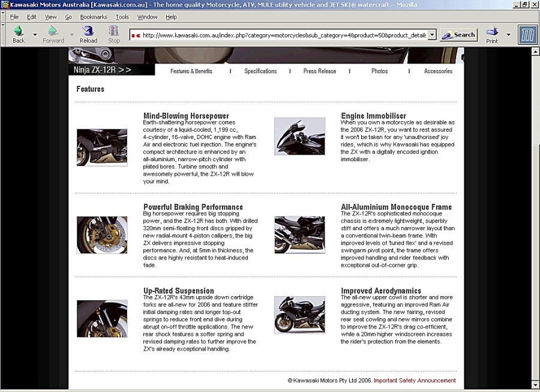
Task: Click the Engine Immobiliser cockpit thumbnail
Action: click(x=299, y=136)
